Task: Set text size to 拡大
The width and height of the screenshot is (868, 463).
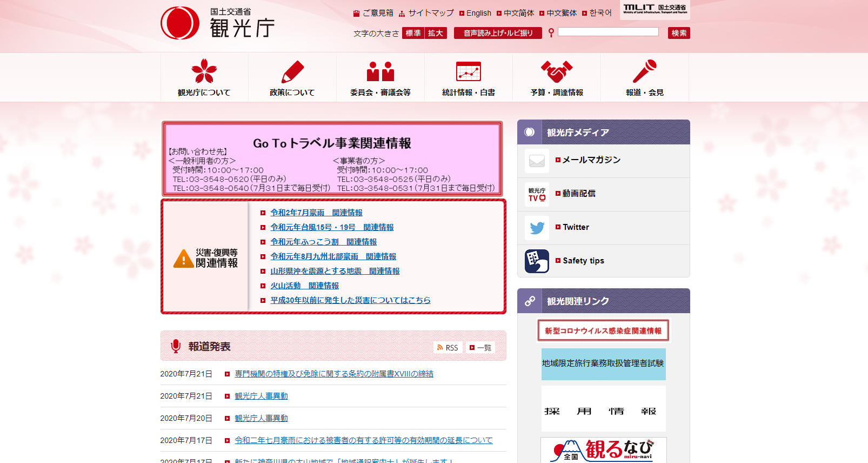Action: click(436, 34)
